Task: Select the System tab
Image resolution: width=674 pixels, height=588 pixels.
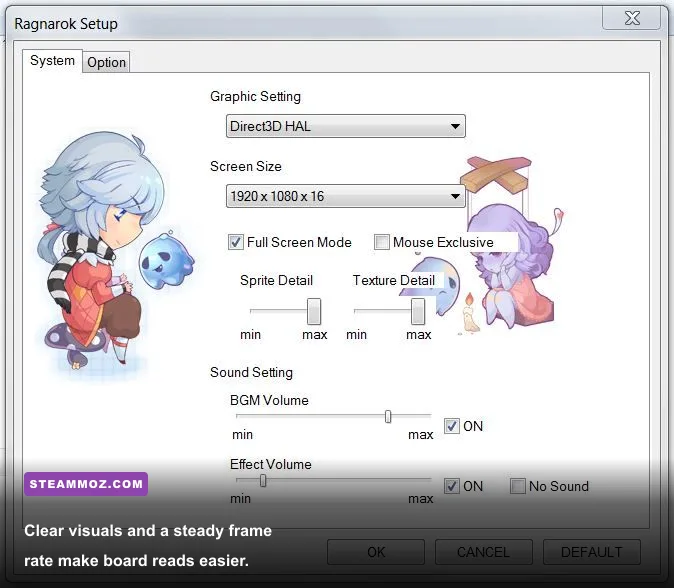Action: click(x=52, y=61)
